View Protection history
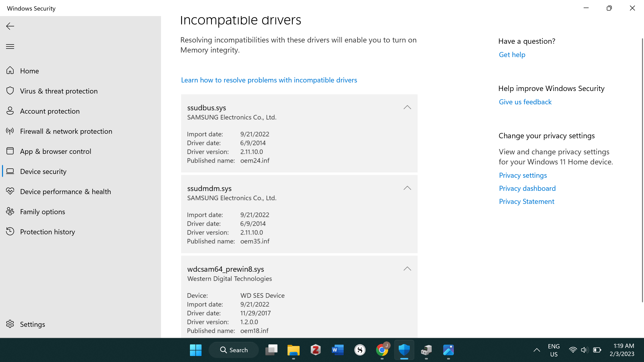 click(47, 232)
